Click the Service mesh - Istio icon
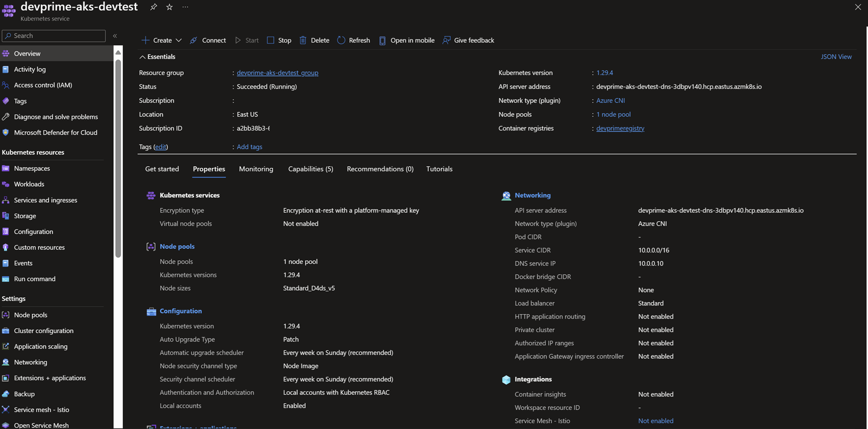The width and height of the screenshot is (868, 429). pos(6,409)
